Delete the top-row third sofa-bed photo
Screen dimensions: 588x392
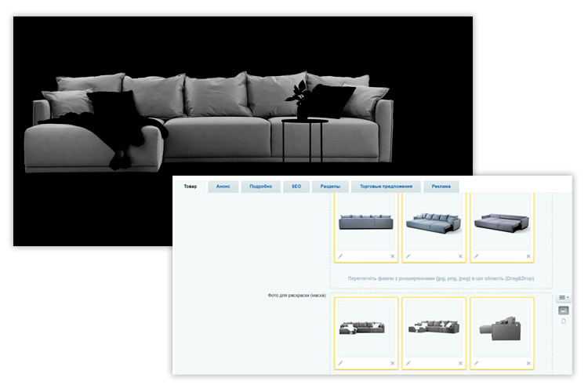[x=528, y=256]
